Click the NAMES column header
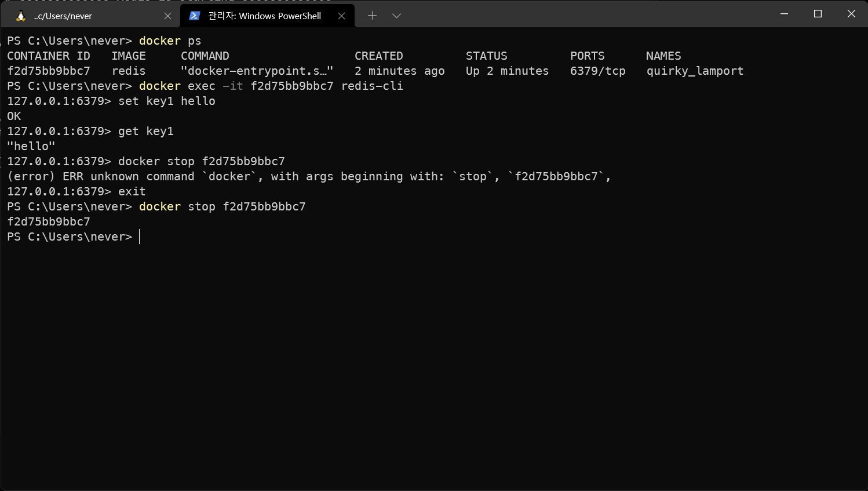 click(664, 56)
